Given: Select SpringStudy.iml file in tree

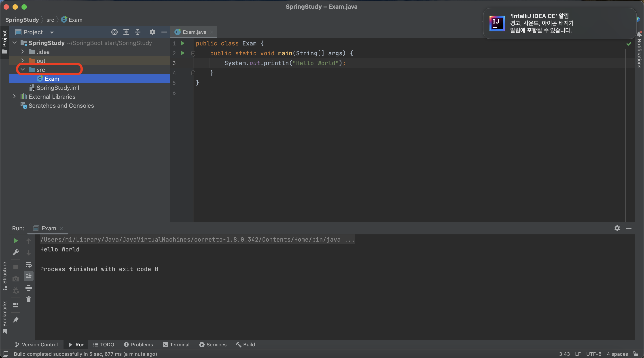Looking at the screenshot, I should [58, 88].
